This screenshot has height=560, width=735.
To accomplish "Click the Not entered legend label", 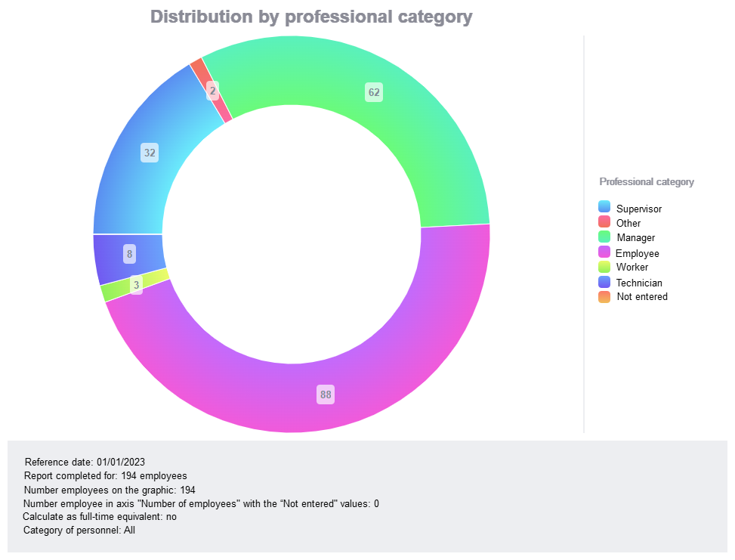I will pos(642,297).
